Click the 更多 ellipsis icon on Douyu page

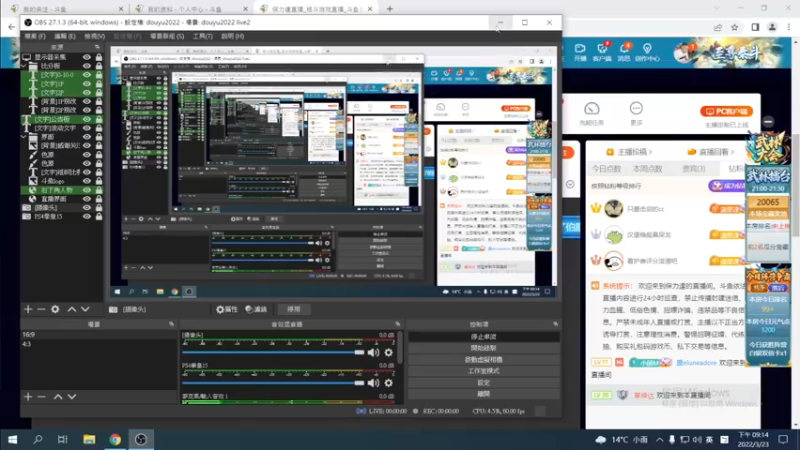click(x=636, y=109)
